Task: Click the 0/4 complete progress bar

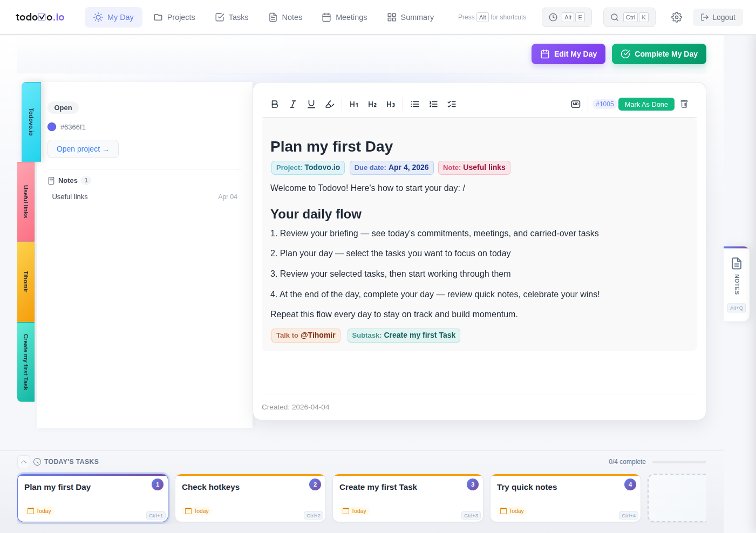Action: 679,462
